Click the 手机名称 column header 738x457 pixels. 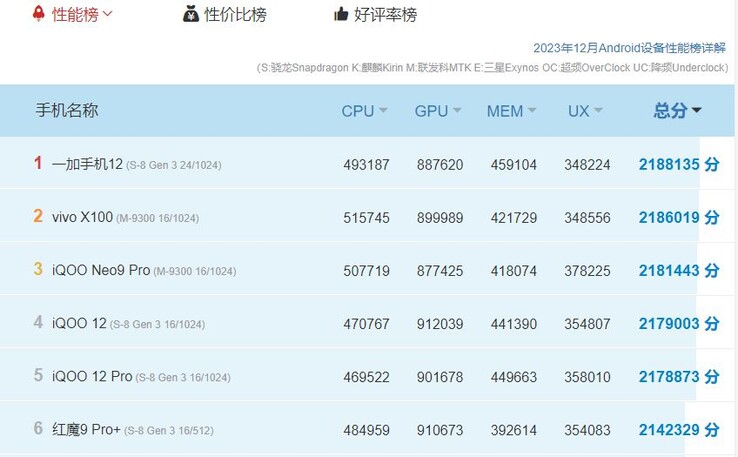coord(67,110)
